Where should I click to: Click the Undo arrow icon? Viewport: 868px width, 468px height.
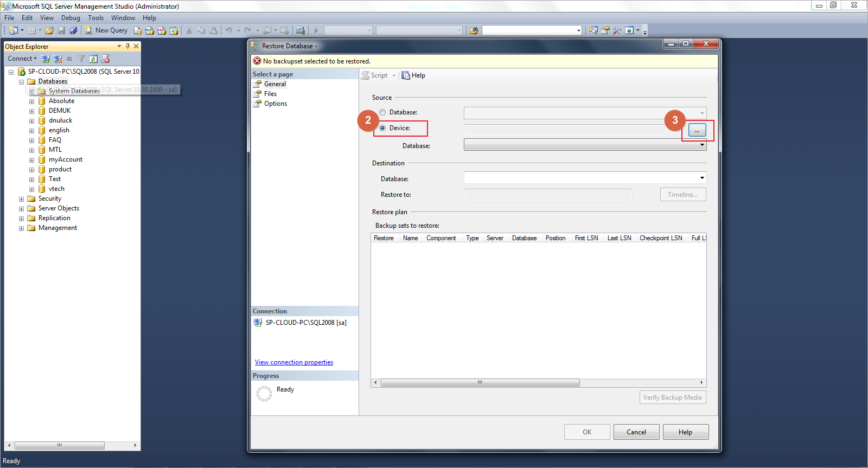pyautogui.click(x=229, y=30)
